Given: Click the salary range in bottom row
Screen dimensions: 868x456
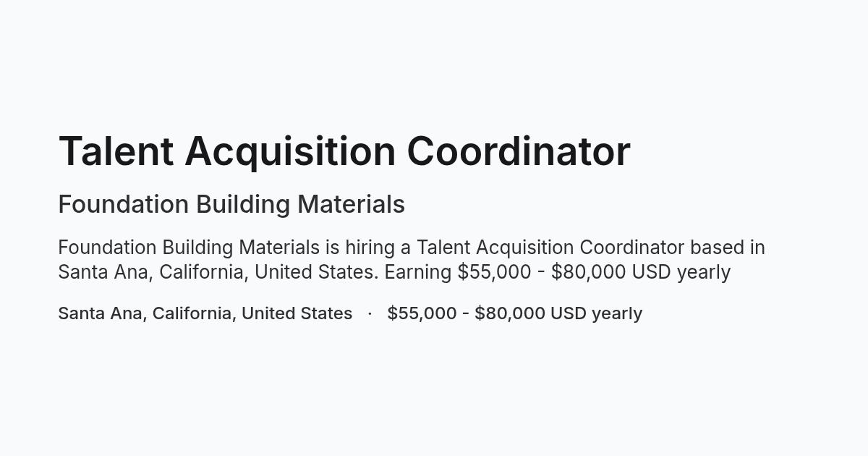Looking at the screenshot, I should coord(514,313).
